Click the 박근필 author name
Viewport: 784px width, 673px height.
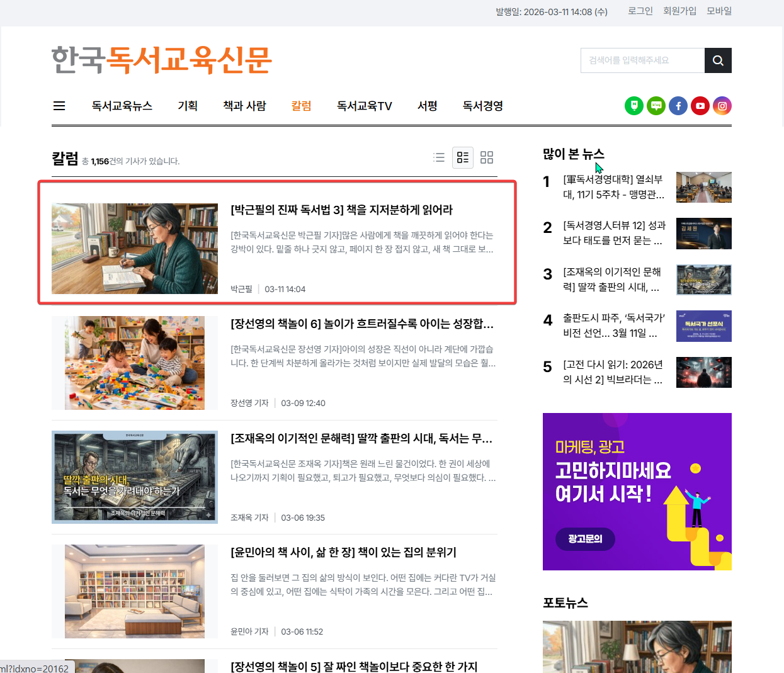pyautogui.click(x=241, y=289)
